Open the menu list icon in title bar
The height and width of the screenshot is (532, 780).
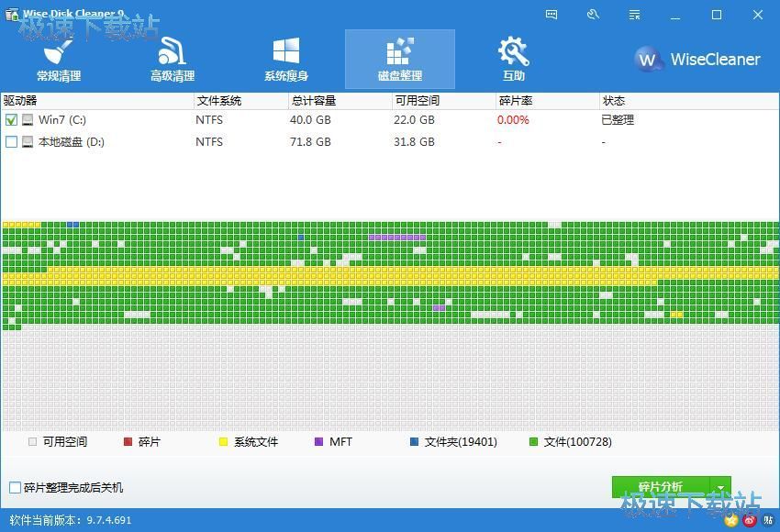(634, 15)
